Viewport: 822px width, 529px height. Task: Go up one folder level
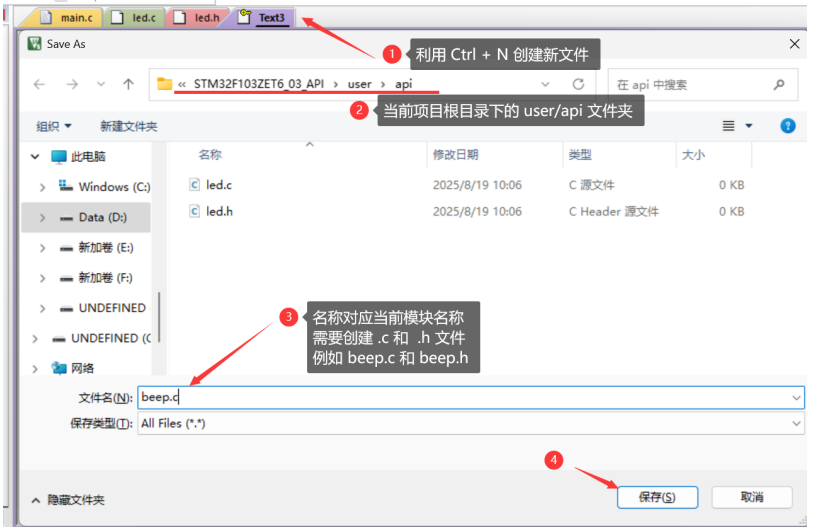[x=128, y=84]
